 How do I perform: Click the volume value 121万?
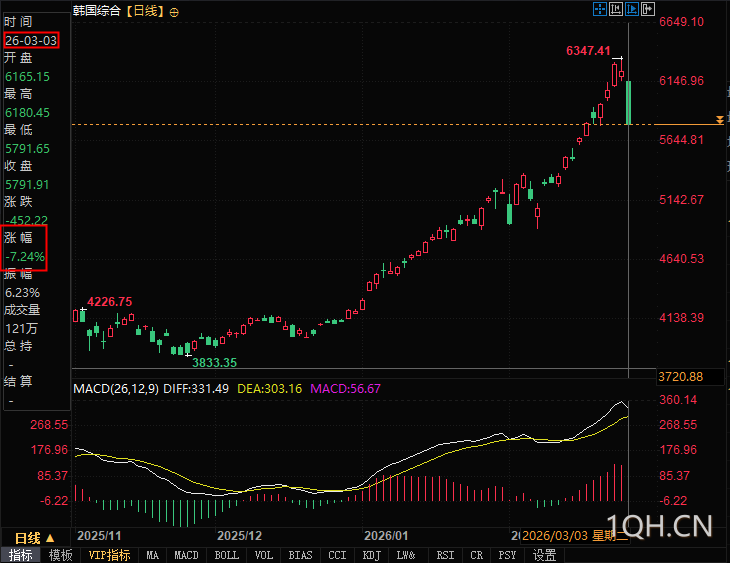[x=21, y=329]
